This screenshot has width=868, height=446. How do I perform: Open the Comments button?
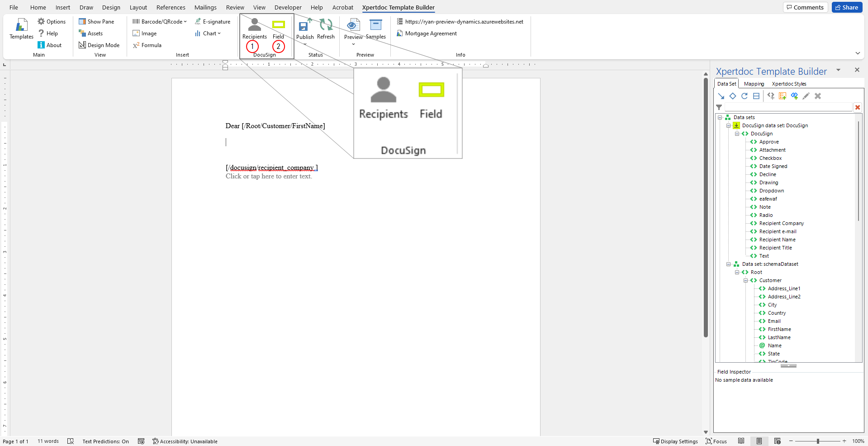(805, 7)
